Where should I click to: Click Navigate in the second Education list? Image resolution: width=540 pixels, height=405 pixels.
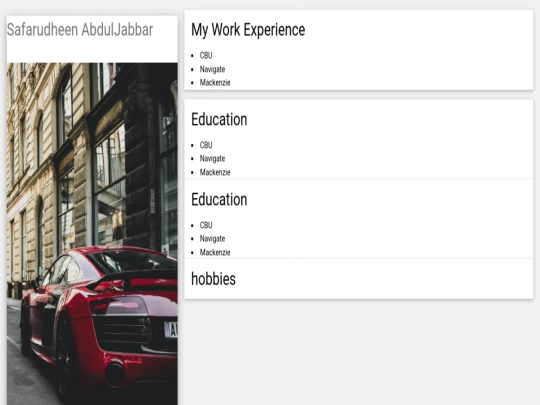point(212,238)
